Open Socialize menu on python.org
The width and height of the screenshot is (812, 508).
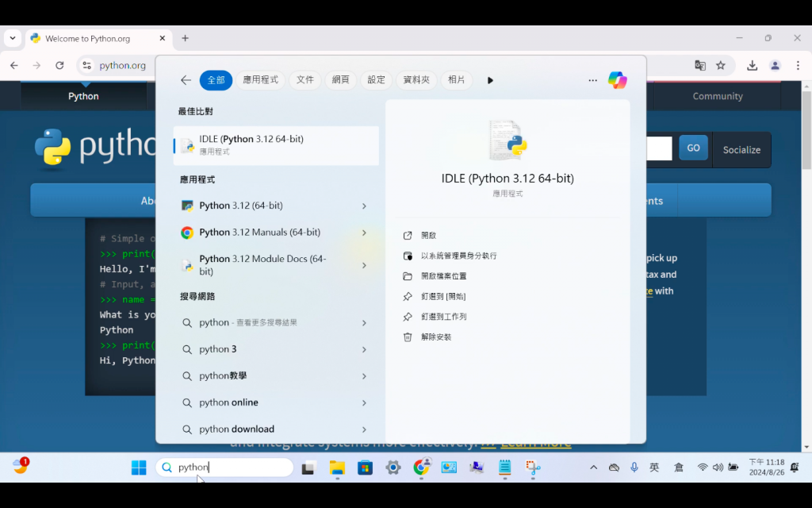741,150
